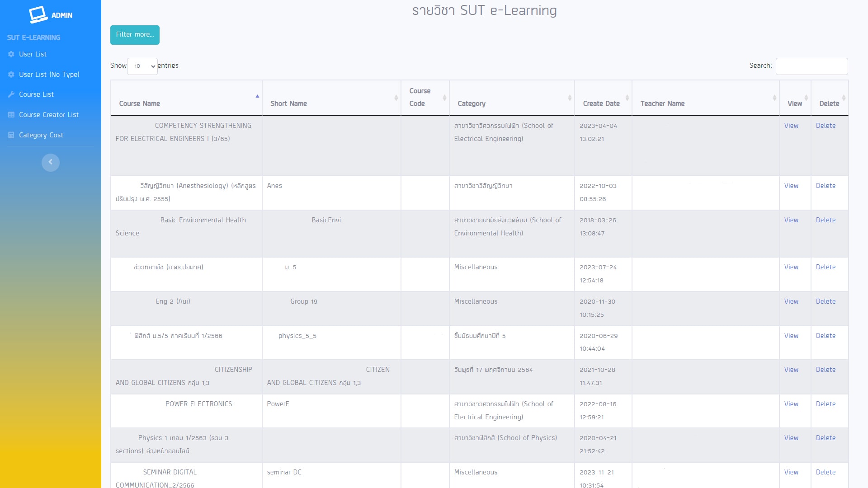
Task: Click the gear icon beside User List (No Type)
Action: click(x=11, y=75)
